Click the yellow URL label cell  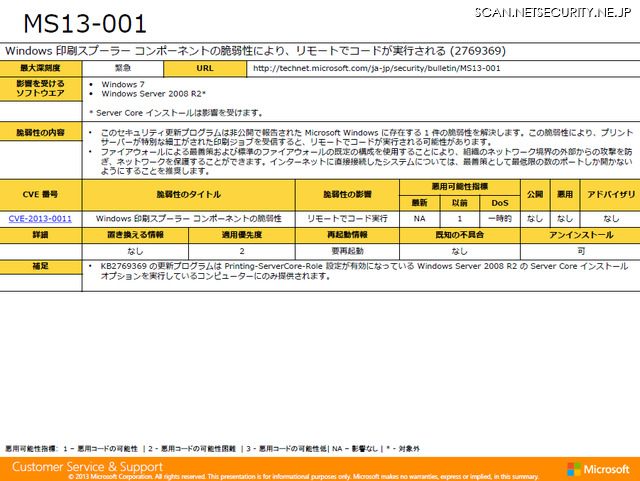point(205,68)
